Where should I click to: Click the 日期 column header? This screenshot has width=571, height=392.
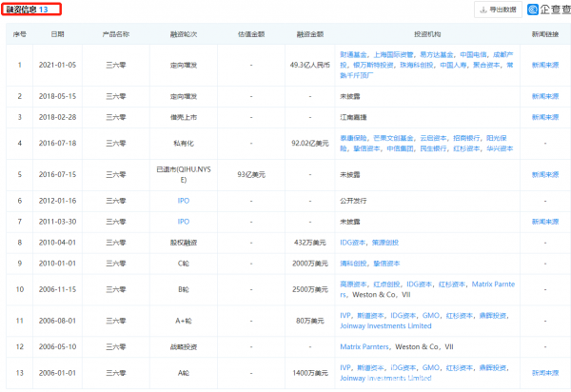click(57, 34)
